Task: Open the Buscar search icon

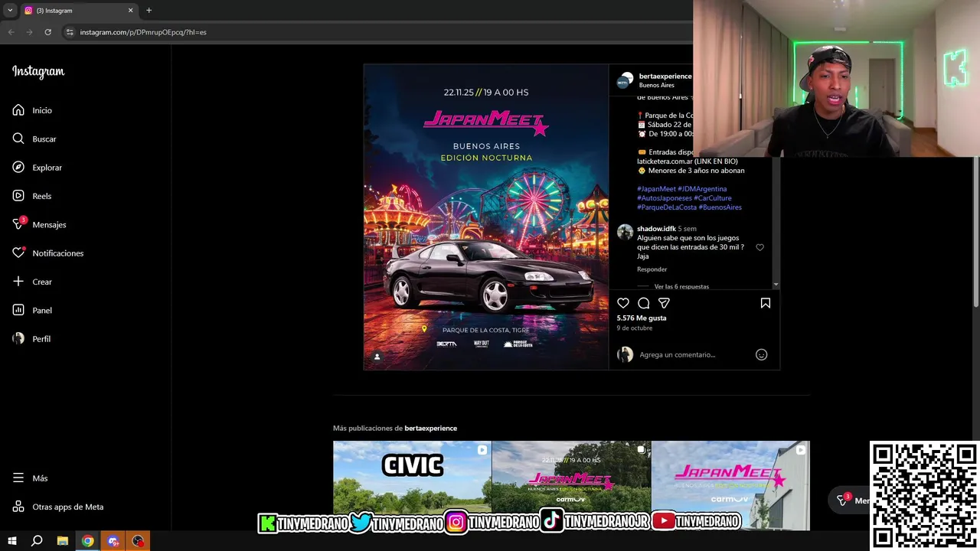Action: click(x=18, y=139)
